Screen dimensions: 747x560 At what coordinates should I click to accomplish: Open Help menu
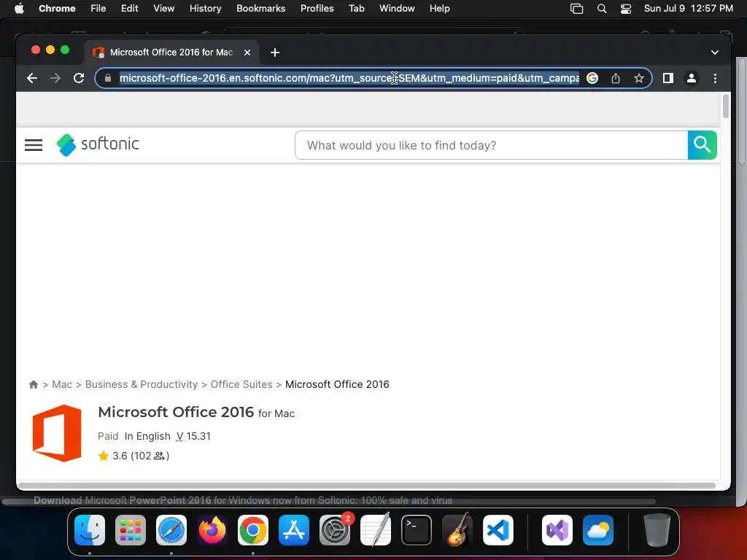coord(439,9)
